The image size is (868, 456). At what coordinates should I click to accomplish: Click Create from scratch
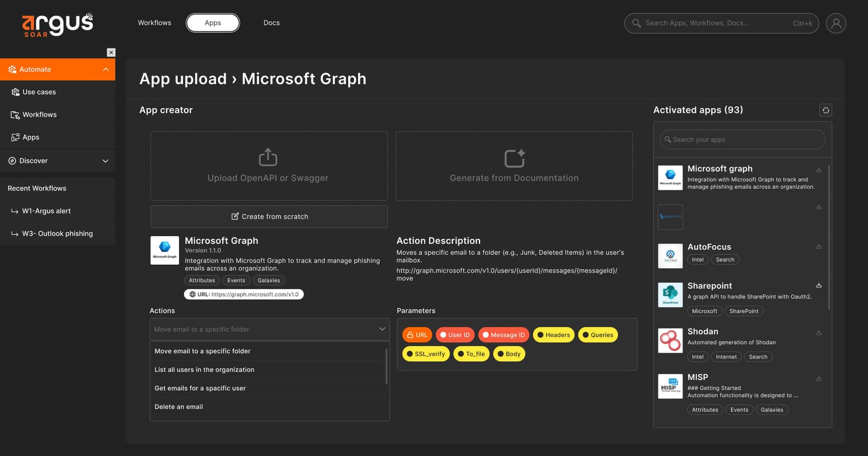tap(269, 217)
